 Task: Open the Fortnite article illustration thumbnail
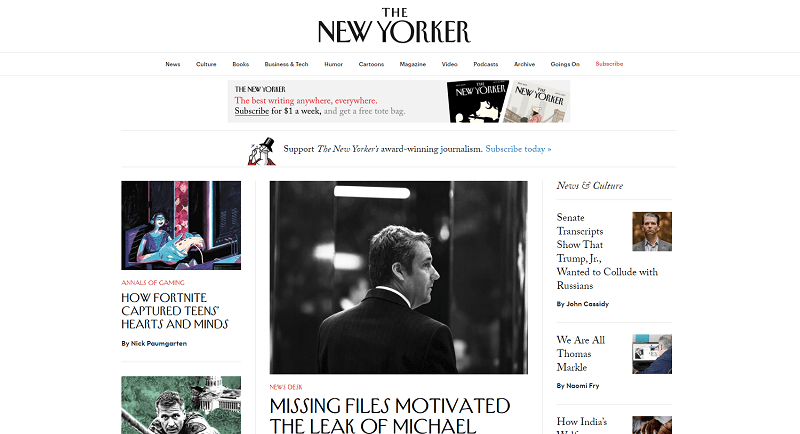point(181,225)
